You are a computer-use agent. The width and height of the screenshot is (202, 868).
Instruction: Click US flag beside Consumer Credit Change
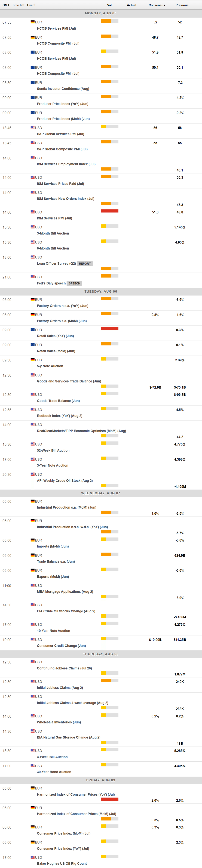[32, 640]
